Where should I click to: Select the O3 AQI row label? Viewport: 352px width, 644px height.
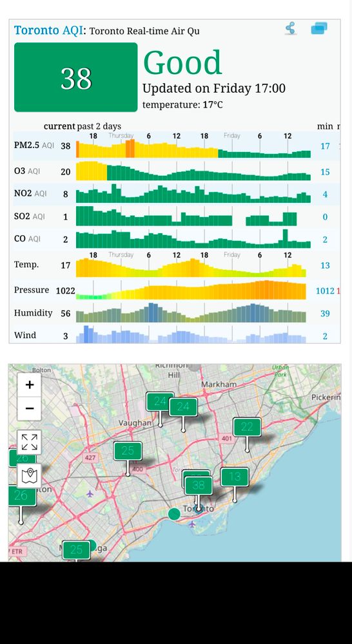26,171
